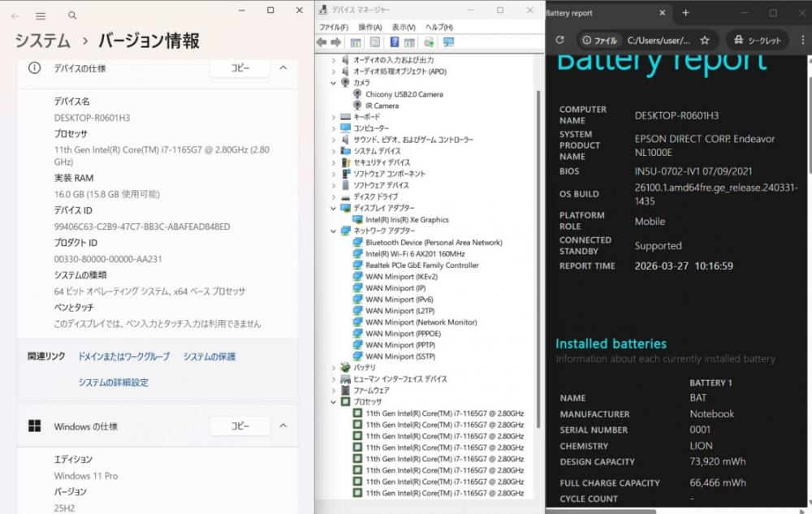Click the action pane toolbar icon
The height and width of the screenshot is (514, 812).
coord(409,42)
